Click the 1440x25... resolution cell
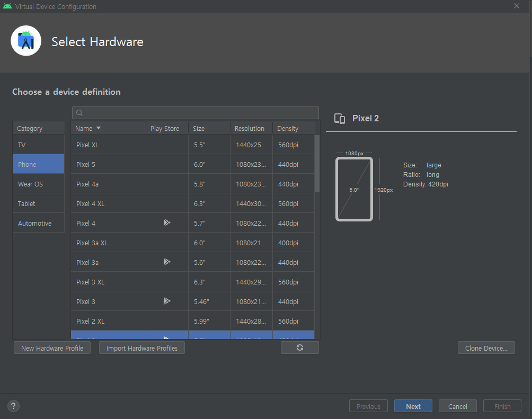This screenshot has width=532, height=419. pos(251,145)
